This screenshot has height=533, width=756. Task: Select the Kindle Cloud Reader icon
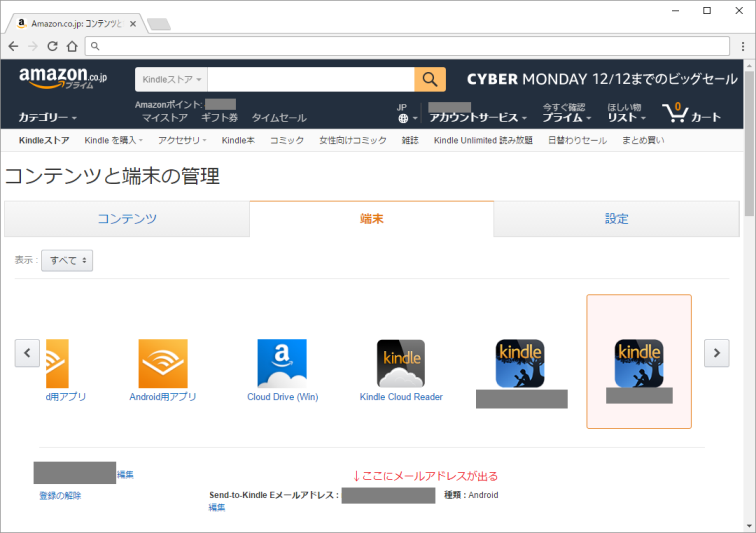(401, 363)
